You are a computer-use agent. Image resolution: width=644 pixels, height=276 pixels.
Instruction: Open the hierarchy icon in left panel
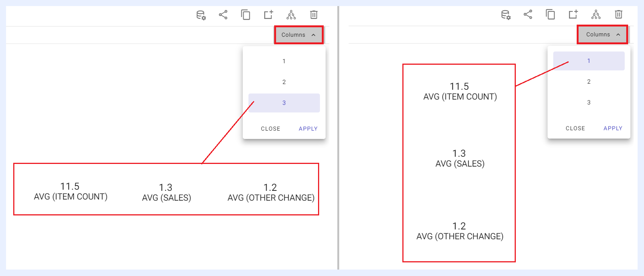[291, 15]
